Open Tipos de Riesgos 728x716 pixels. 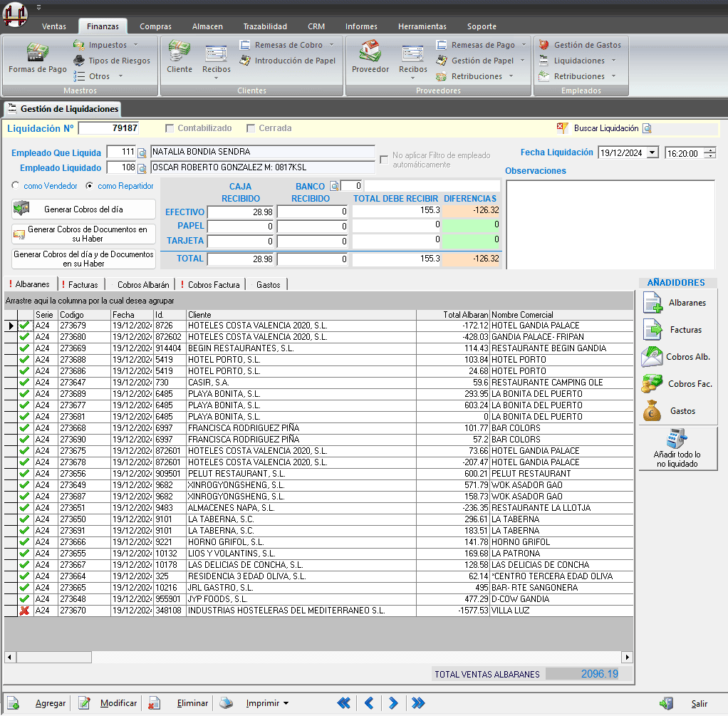coord(112,61)
